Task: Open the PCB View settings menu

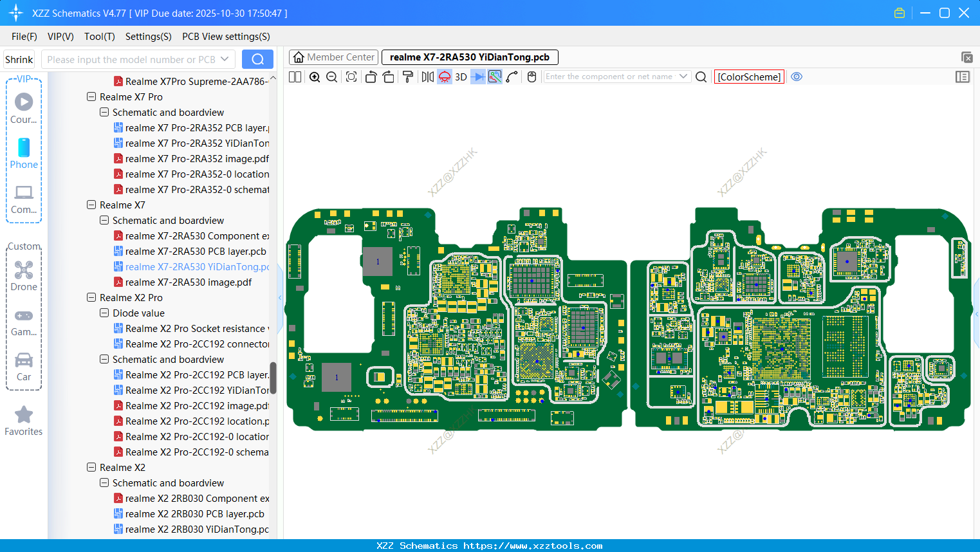Action: pyautogui.click(x=226, y=37)
